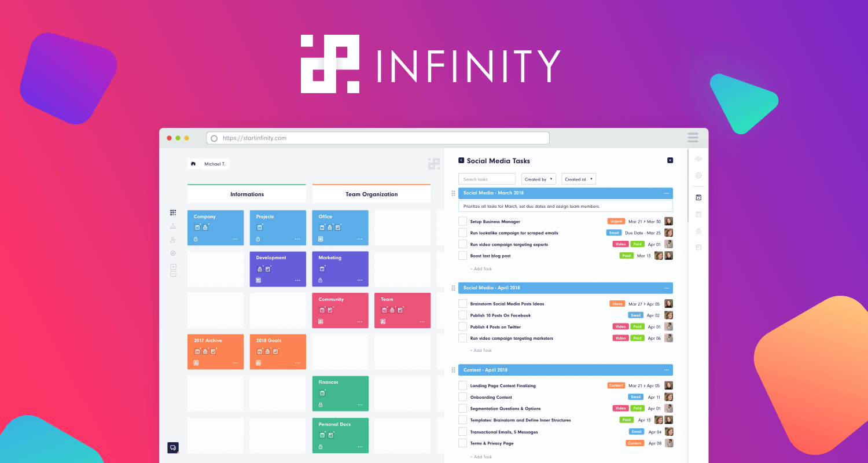Image resolution: width=868 pixels, height=463 pixels.
Task: Click the browser address bar startinfinity.com
Action: point(378,138)
